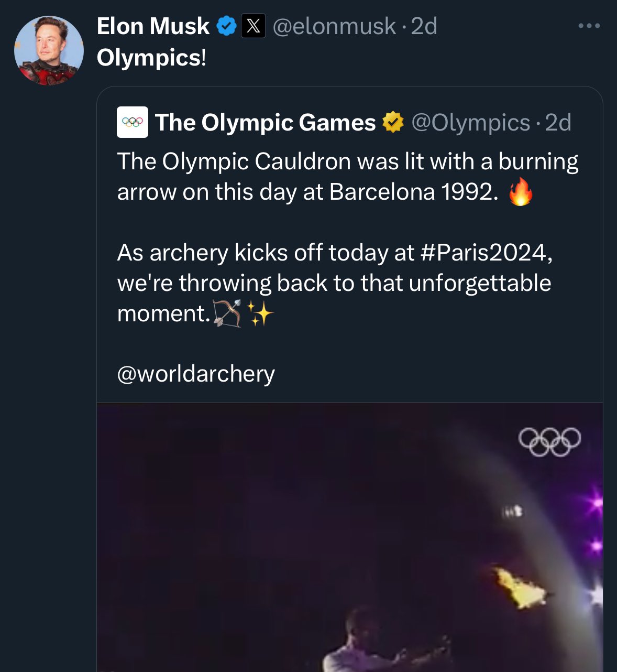Play the Barcelona 1992 cauldron video
The height and width of the screenshot is (672, 617).
click(x=350, y=537)
